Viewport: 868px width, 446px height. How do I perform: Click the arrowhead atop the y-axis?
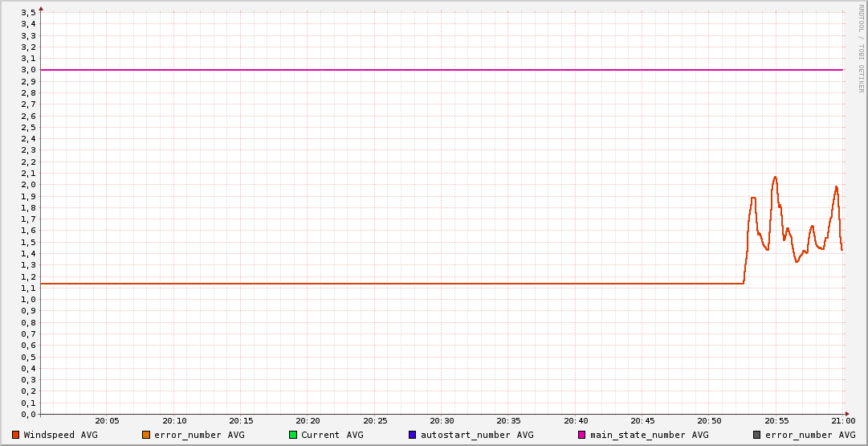(41, 9)
